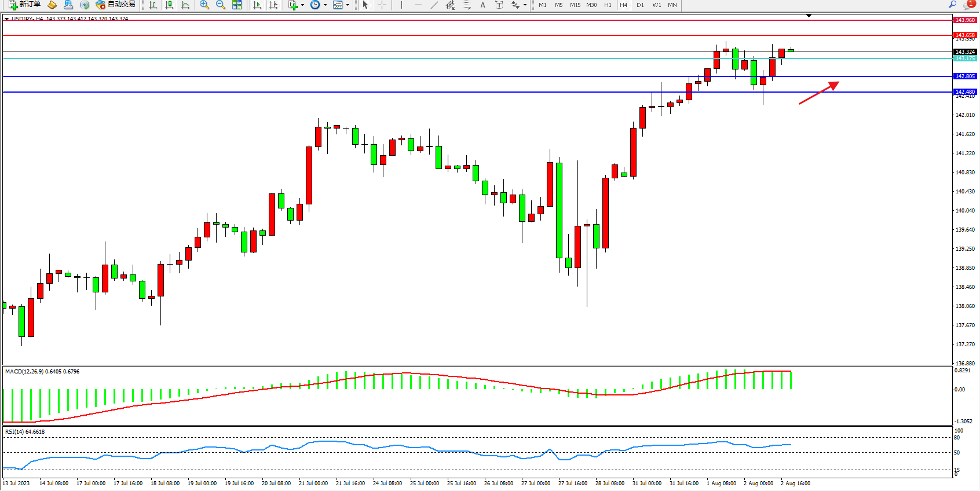Select the trendline drawing tool
980x491 pixels.
pyautogui.click(x=434, y=5)
